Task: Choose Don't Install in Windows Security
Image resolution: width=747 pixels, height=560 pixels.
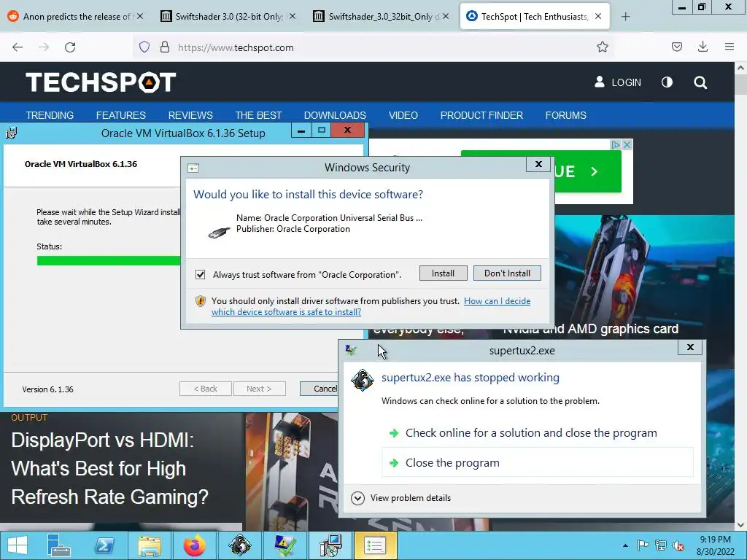Action: click(x=507, y=273)
